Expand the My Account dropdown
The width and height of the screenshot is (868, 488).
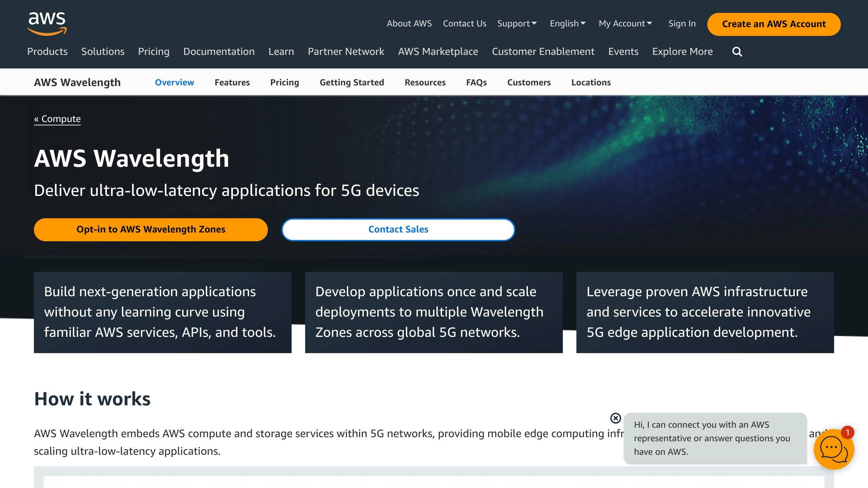coord(625,24)
